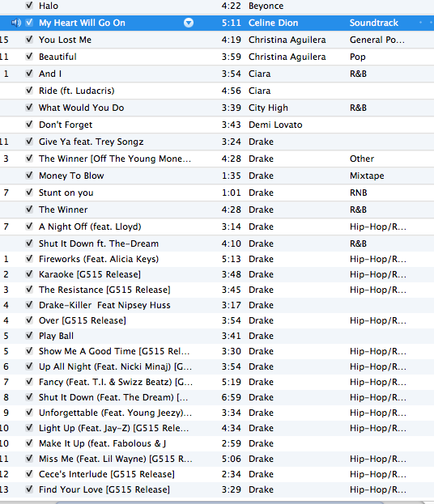Toggle the checkbox for Stunt on you

29,193
